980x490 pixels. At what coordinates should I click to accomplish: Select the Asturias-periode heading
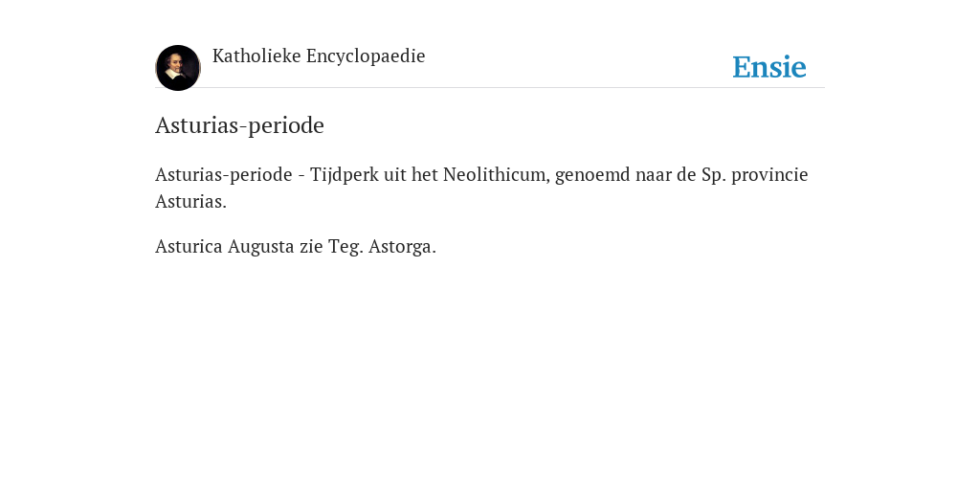(x=239, y=125)
